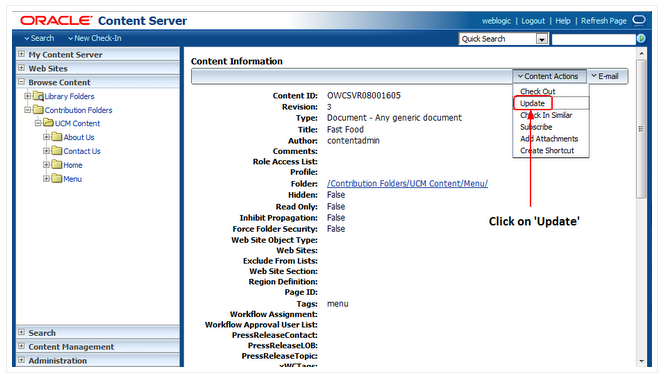Open the Content Actions menu

coord(549,76)
